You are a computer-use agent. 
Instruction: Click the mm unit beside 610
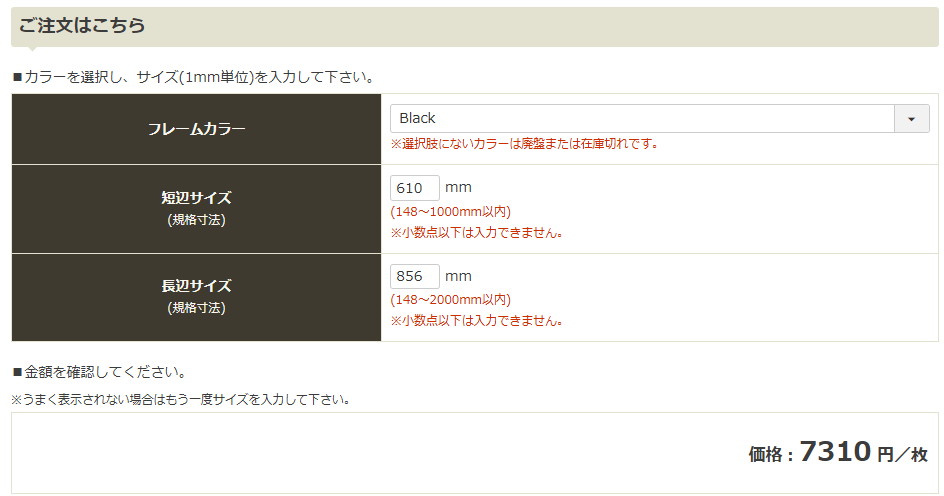(x=458, y=188)
